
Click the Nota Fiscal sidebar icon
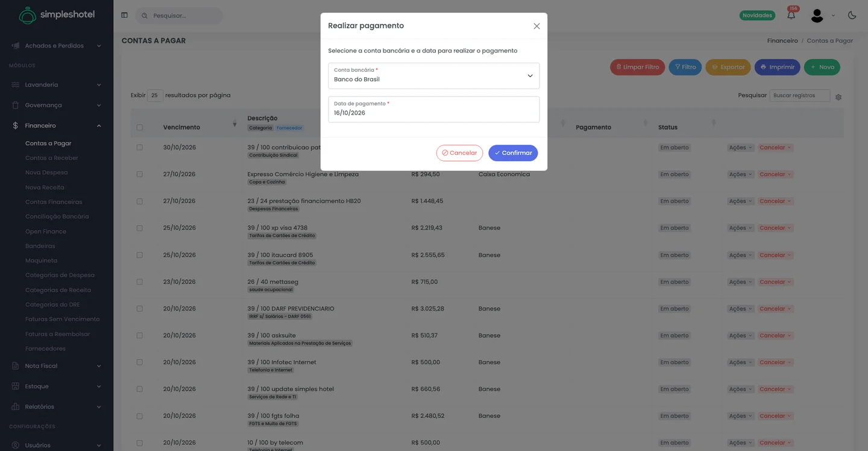click(16, 366)
